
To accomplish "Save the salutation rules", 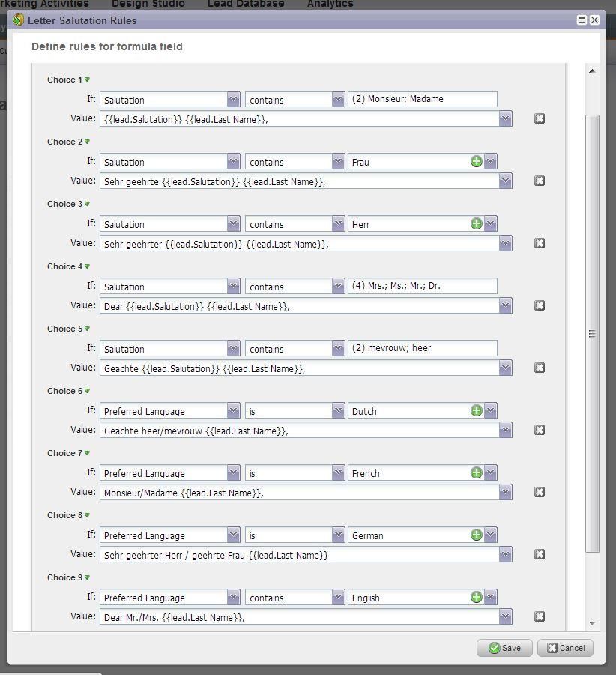I will pos(504,648).
